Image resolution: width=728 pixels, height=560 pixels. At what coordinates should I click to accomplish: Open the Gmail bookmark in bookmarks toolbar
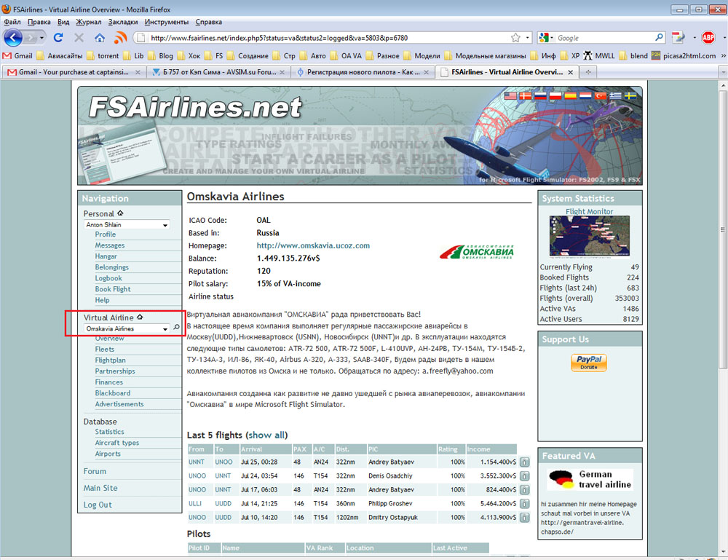click(17, 56)
